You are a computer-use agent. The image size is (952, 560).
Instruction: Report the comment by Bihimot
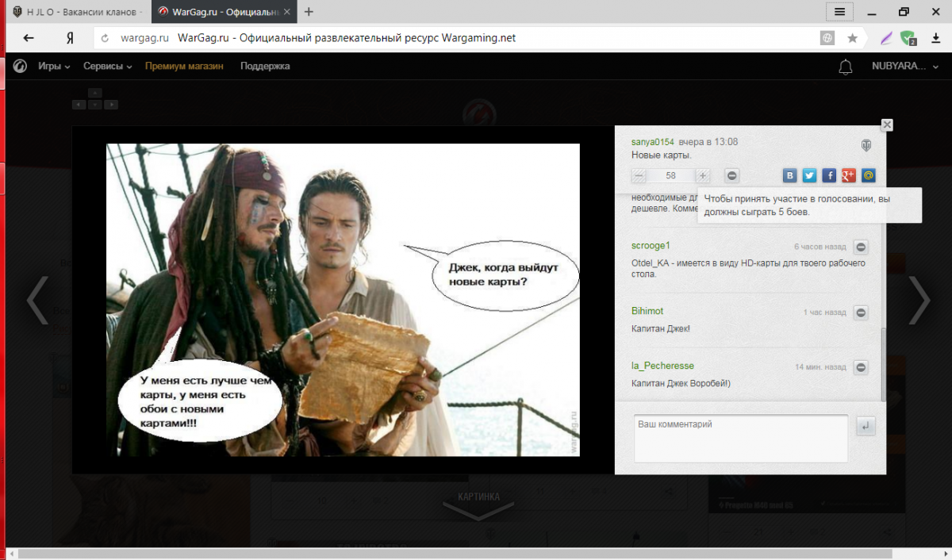point(861,313)
